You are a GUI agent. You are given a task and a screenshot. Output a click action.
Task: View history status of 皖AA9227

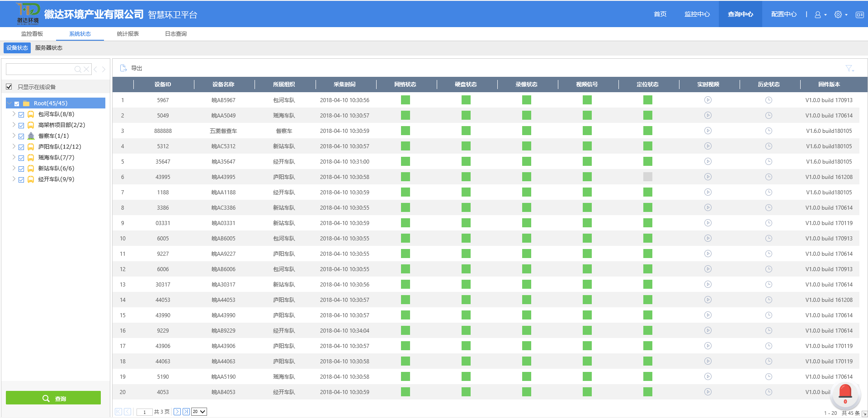(x=769, y=254)
